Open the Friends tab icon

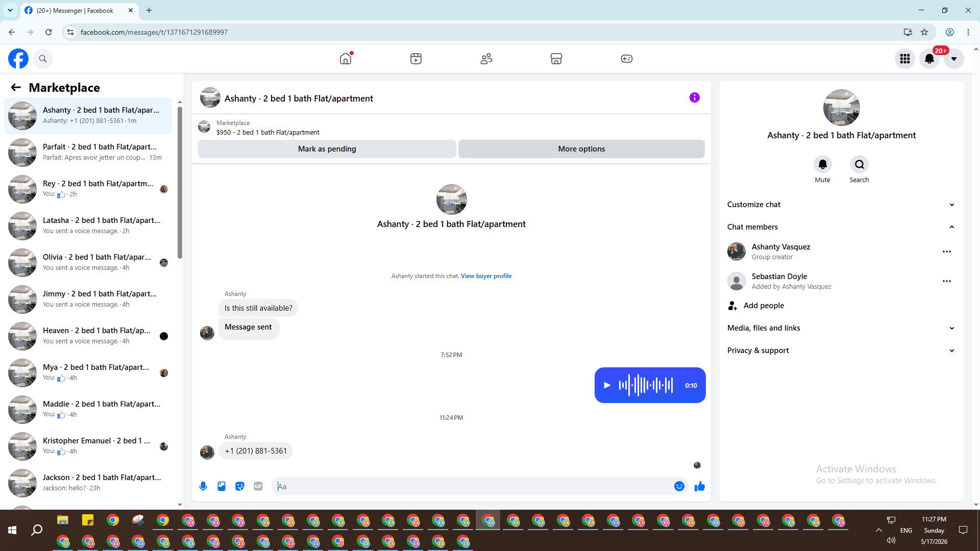[x=486, y=59]
